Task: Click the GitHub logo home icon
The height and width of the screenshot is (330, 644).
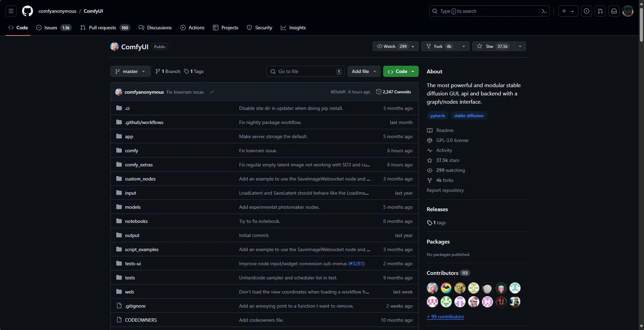Action: click(28, 11)
